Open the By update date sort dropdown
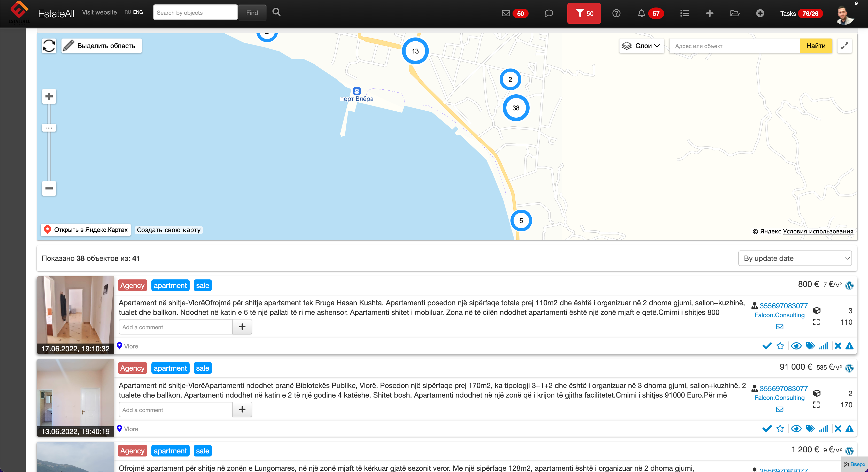The height and width of the screenshot is (472, 868). coord(795,258)
